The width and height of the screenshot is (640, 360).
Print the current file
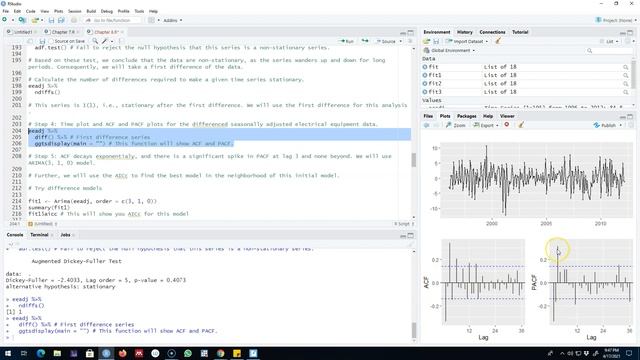74,20
